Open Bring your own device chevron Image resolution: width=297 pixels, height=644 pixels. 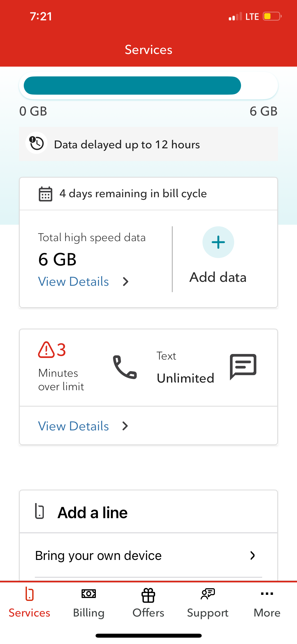pyautogui.click(x=253, y=555)
